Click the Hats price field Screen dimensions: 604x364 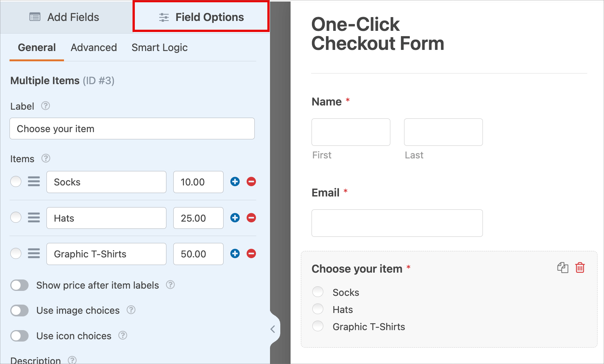pyautogui.click(x=198, y=218)
